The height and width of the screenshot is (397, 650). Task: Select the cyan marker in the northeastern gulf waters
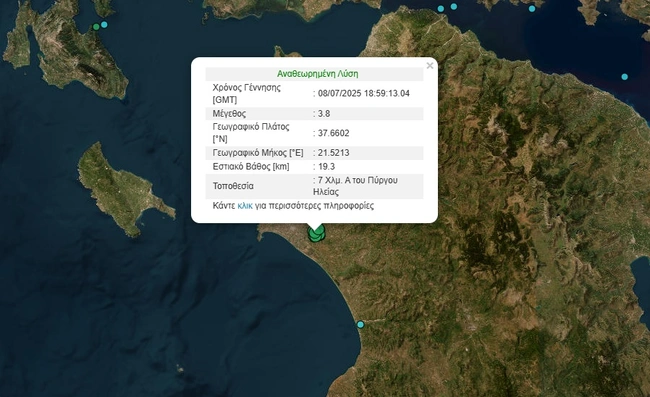(x=532, y=9)
